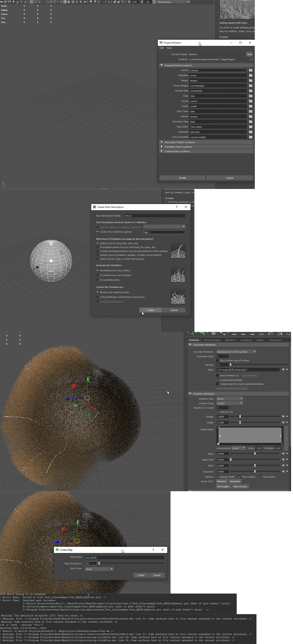Click the grid display toggle in viewport toolbar
Screen dimensions: 293x644
(31, 2)
